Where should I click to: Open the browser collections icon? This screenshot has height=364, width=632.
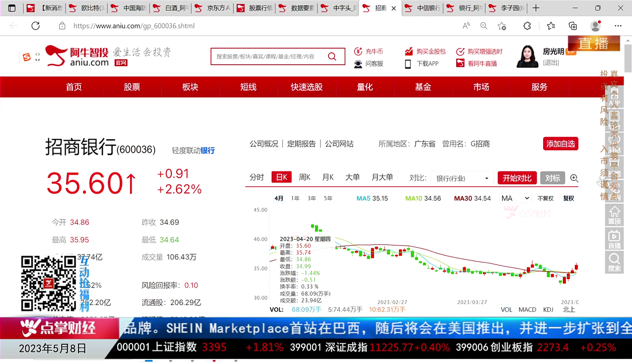tap(573, 26)
